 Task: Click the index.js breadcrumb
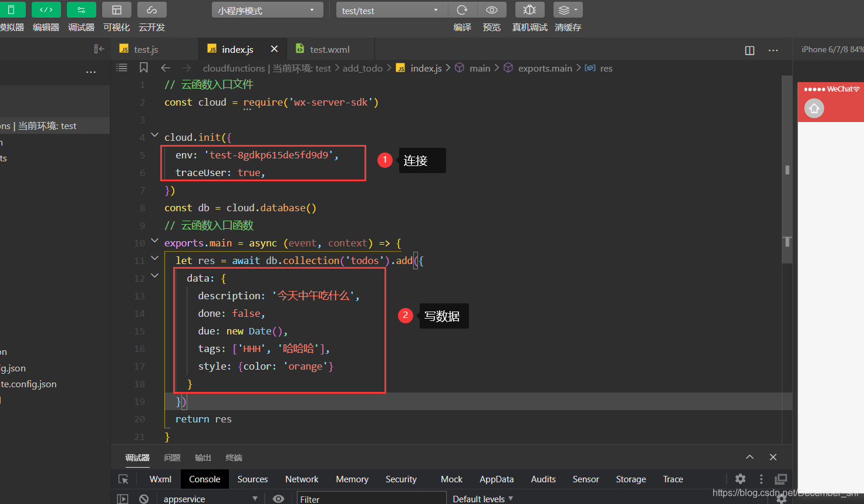[426, 69]
